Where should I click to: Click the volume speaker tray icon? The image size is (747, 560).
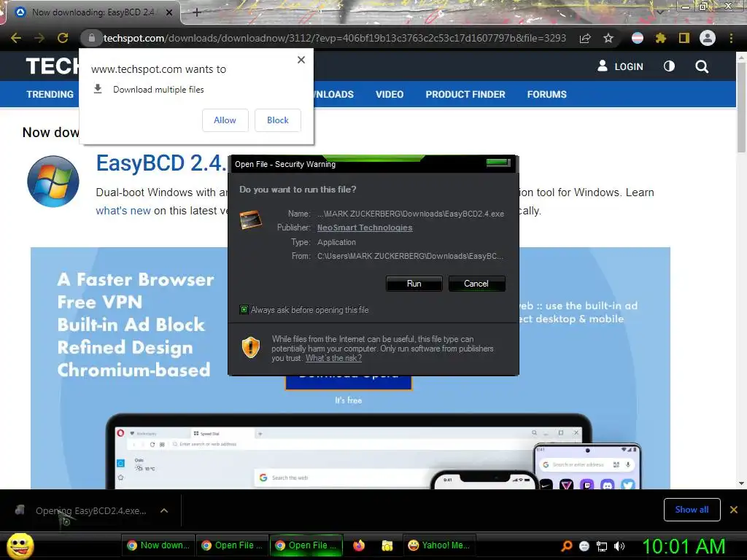click(x=619, y=546)
